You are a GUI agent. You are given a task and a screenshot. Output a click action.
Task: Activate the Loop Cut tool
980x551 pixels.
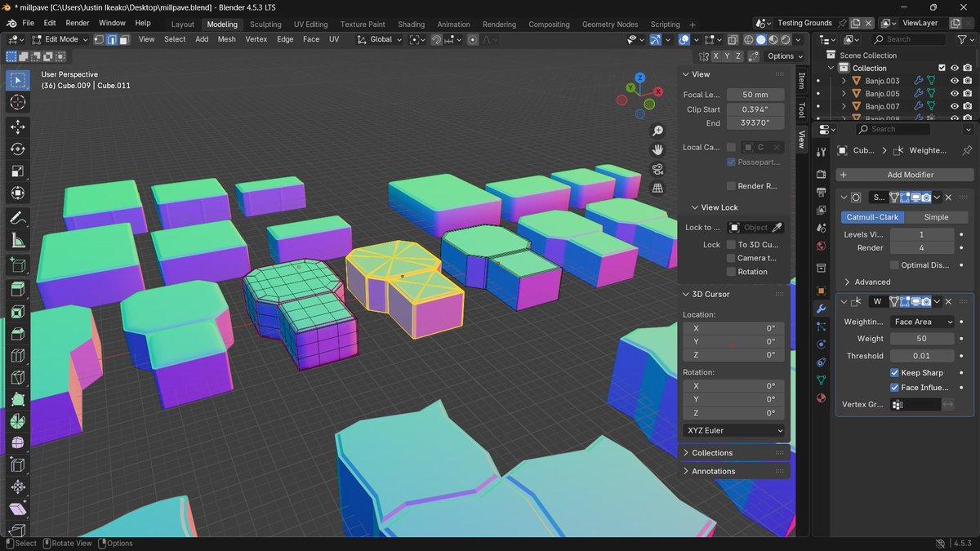[18, 355]
